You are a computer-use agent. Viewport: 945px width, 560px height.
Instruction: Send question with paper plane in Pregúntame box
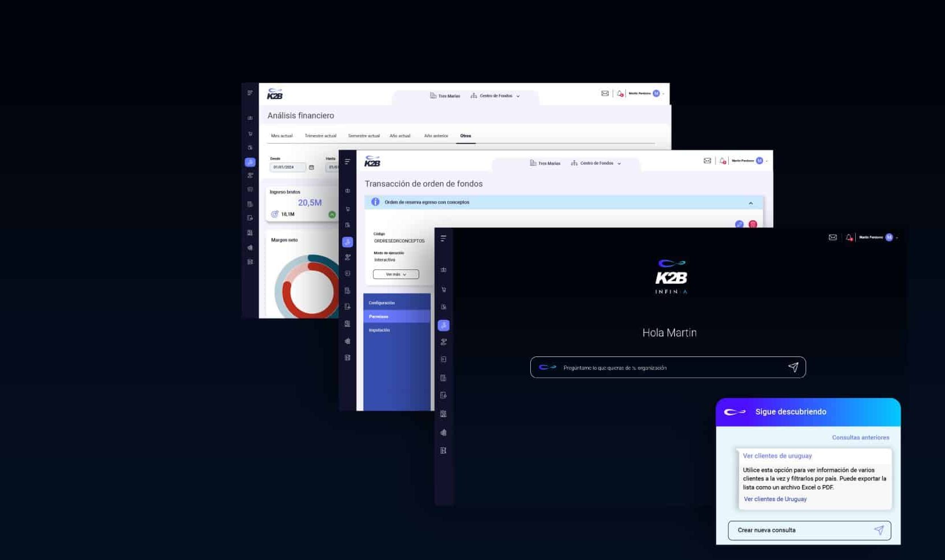[x=793, y=367]
